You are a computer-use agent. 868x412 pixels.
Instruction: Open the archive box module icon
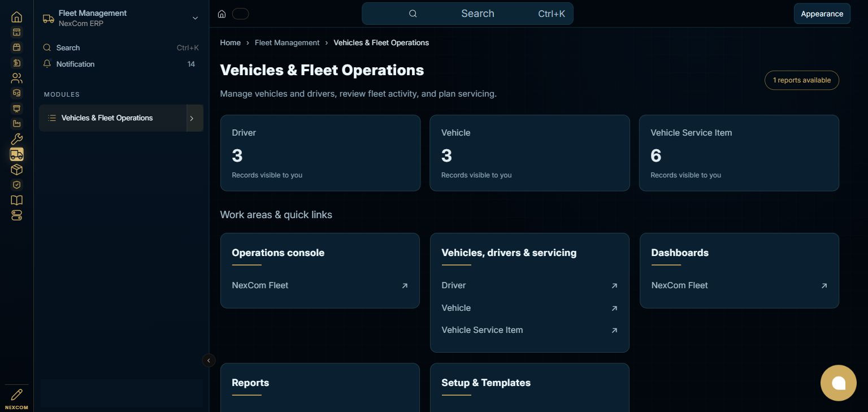click(x=16, y=32)
